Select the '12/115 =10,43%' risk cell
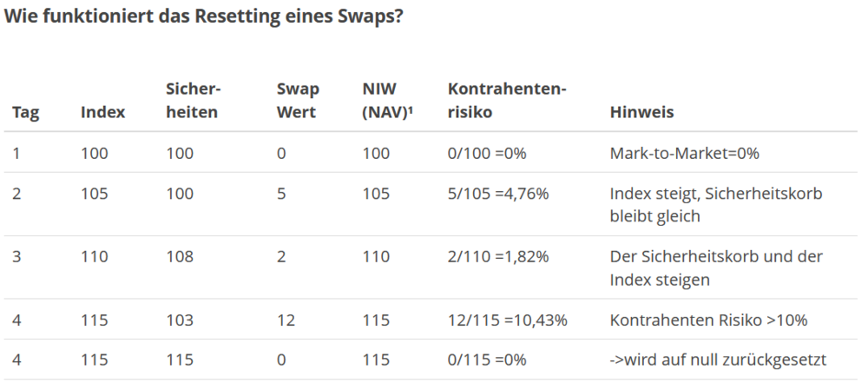 click(507, 320)
